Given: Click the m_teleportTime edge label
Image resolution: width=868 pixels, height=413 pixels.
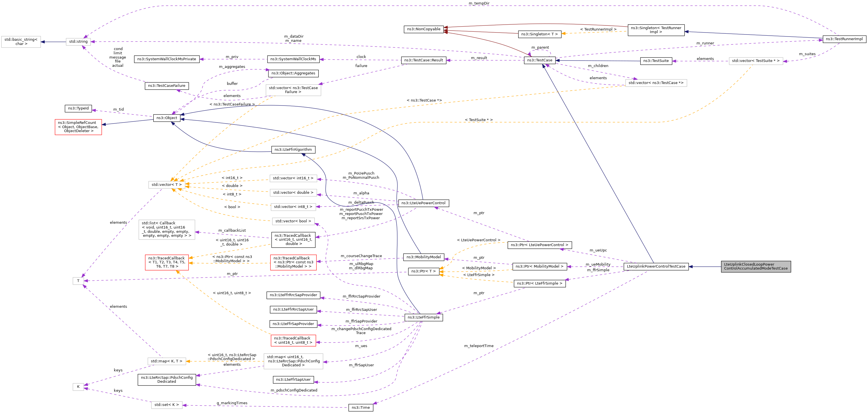Looking at the screenshot, I should pyautogui.click(x=478, y=346).
